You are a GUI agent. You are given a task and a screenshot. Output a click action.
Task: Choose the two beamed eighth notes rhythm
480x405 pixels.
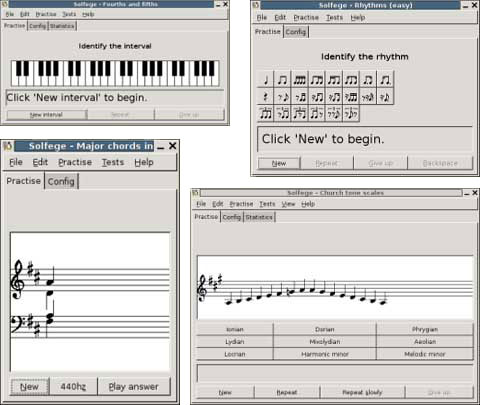[x=282, y=80]
